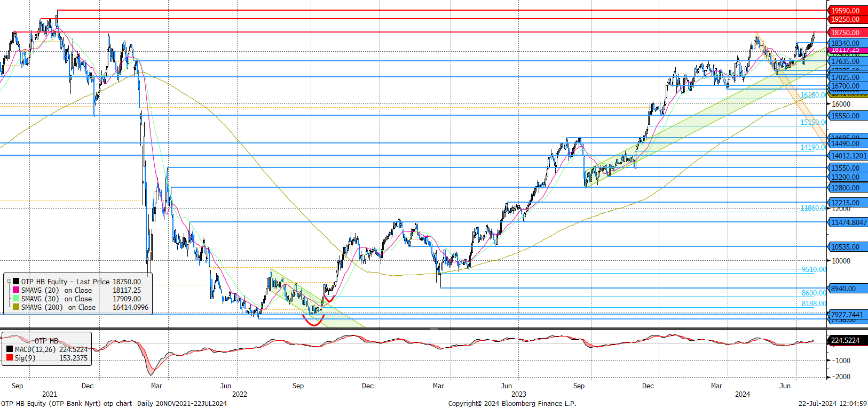This screenshot has width=868, height=408.
Task: Click the -2000 MACD axis value
Action: tap(841, 377)
